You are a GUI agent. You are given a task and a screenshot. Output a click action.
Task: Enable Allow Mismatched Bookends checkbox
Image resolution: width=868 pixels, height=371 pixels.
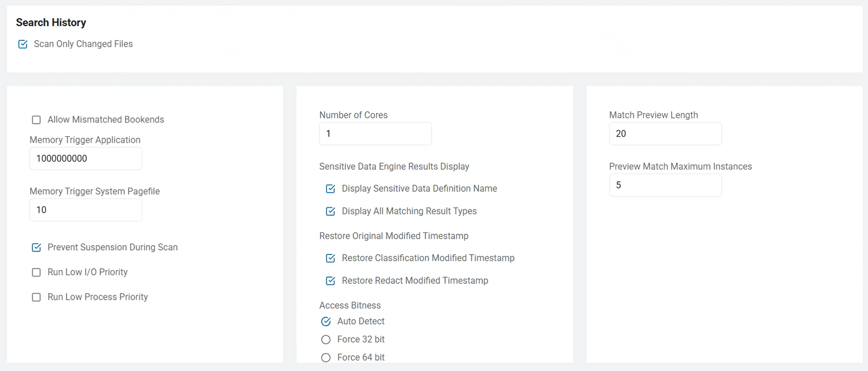click(36, 120)
